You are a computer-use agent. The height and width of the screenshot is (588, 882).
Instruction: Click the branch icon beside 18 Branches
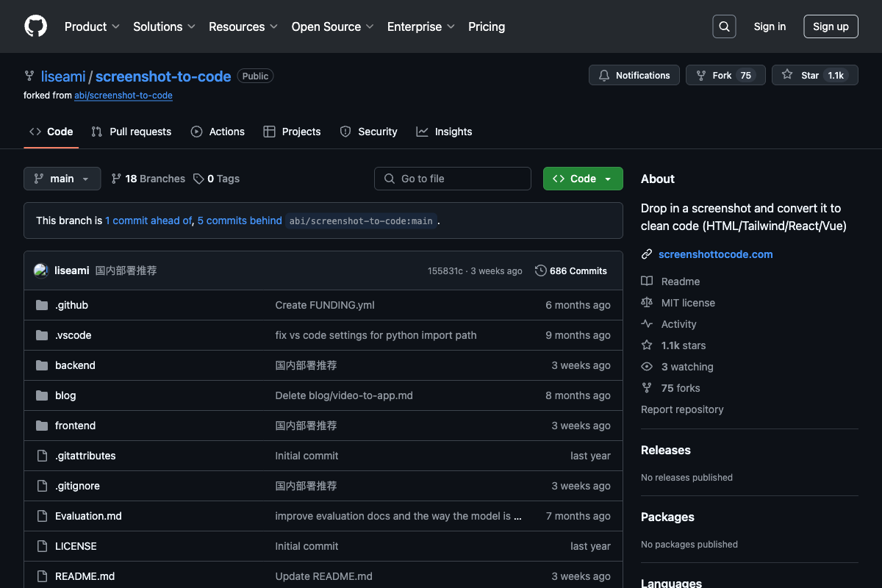coord(116,179)
